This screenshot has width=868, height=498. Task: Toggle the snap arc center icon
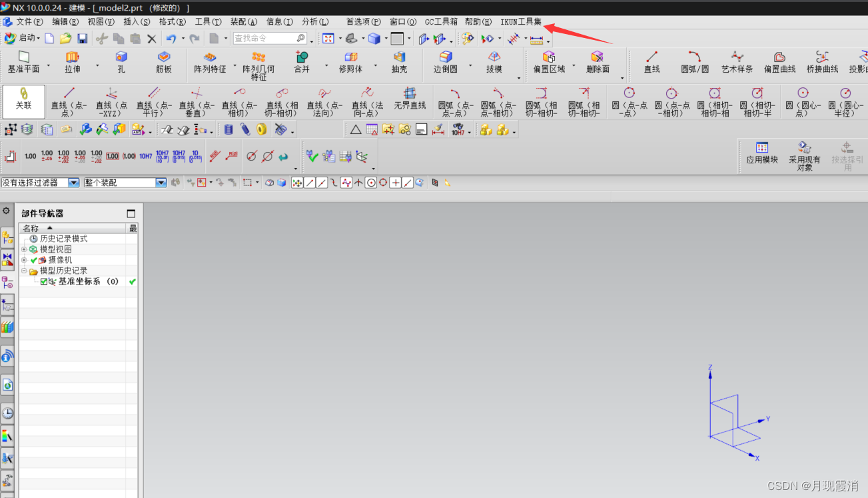tap(371, 183)
